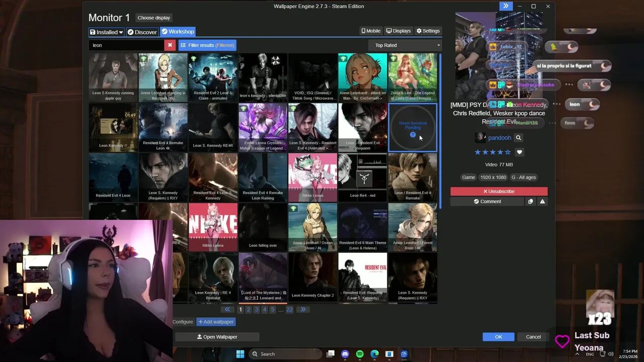Click the Unsubscribe button
Image resolution: width=644 pixels, height=362 pixels.
point(499,192)
